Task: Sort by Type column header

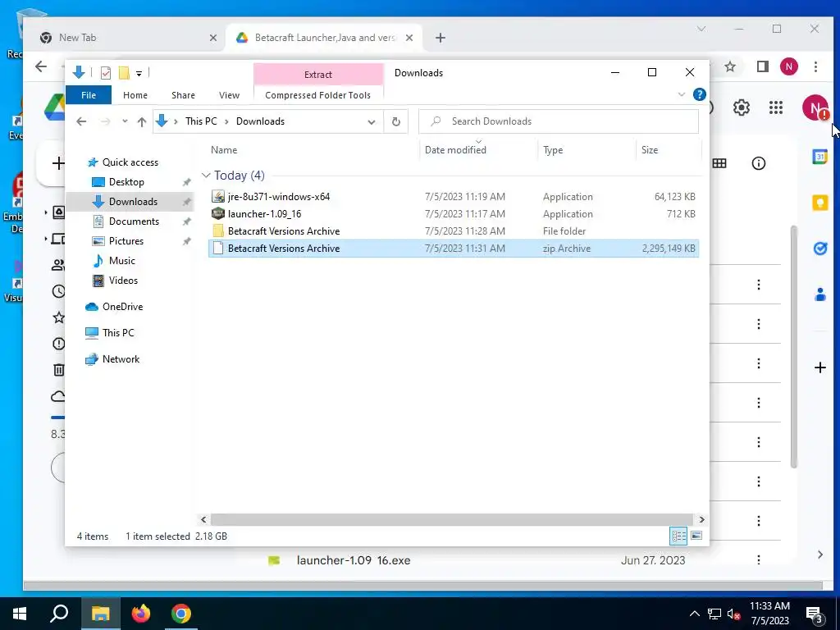Action: (x=553, y=150)
